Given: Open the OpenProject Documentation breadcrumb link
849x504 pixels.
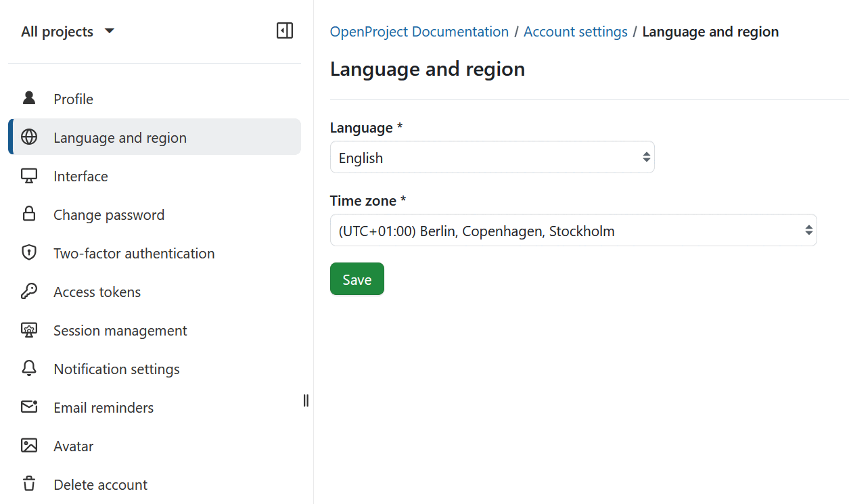Looking at the screenshot, I should pyautogui.click(x=419, y=31).
